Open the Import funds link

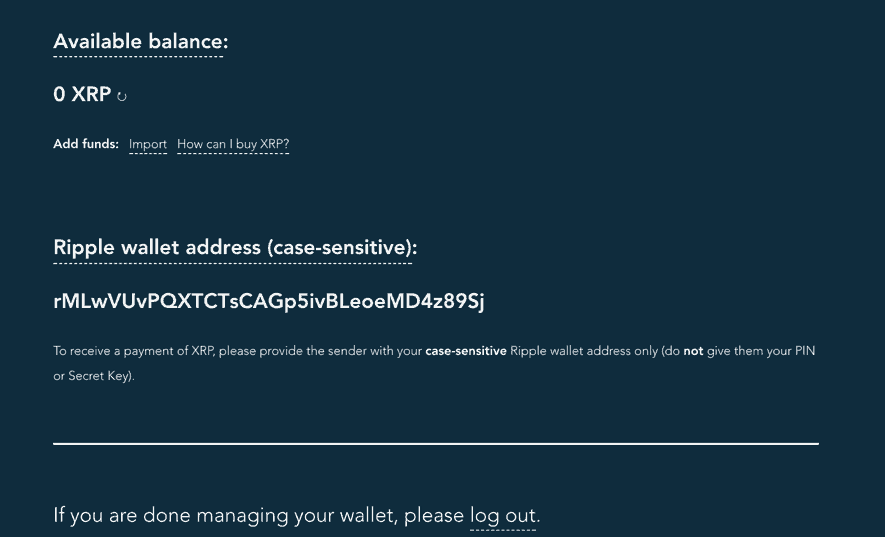coord(148,145)
